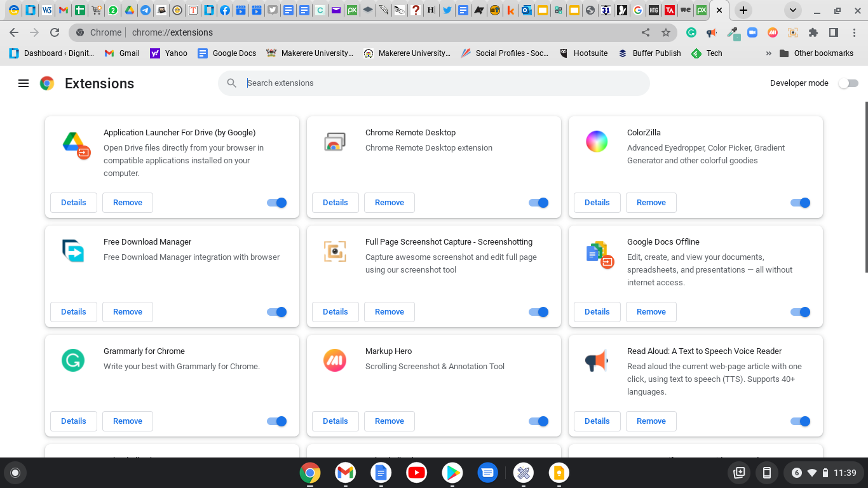
Task: Open the side panel icon in the toolbar
Action: pos(834,32)
